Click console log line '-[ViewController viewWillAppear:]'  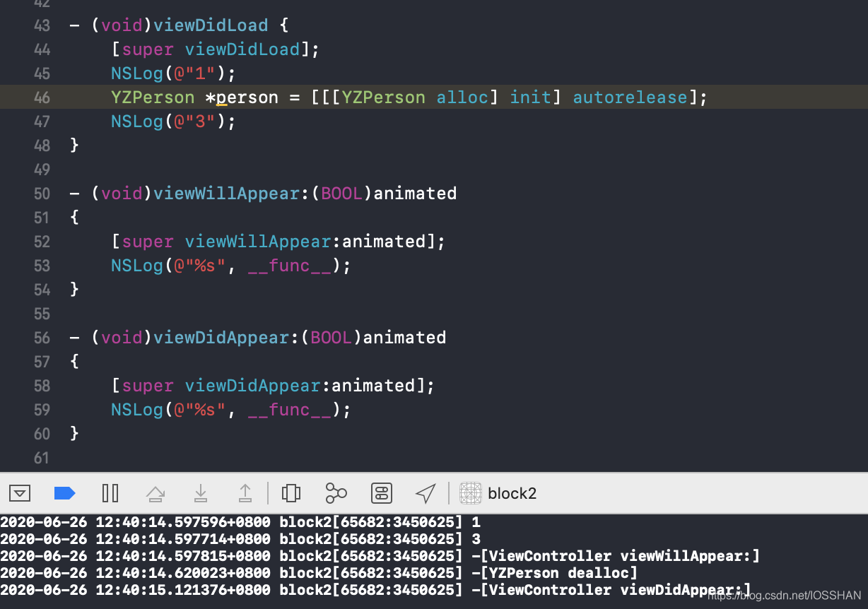tap(614, 556)
